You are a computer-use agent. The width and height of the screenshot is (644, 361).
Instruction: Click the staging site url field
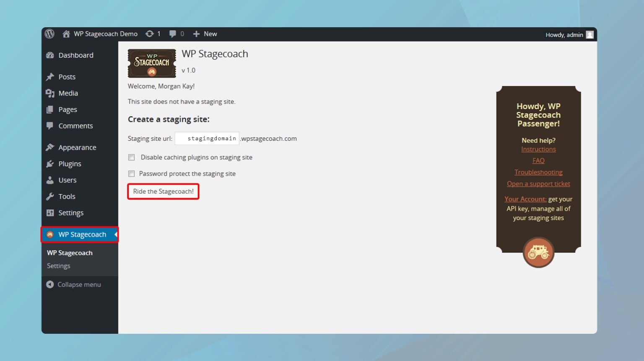point(207,138)
